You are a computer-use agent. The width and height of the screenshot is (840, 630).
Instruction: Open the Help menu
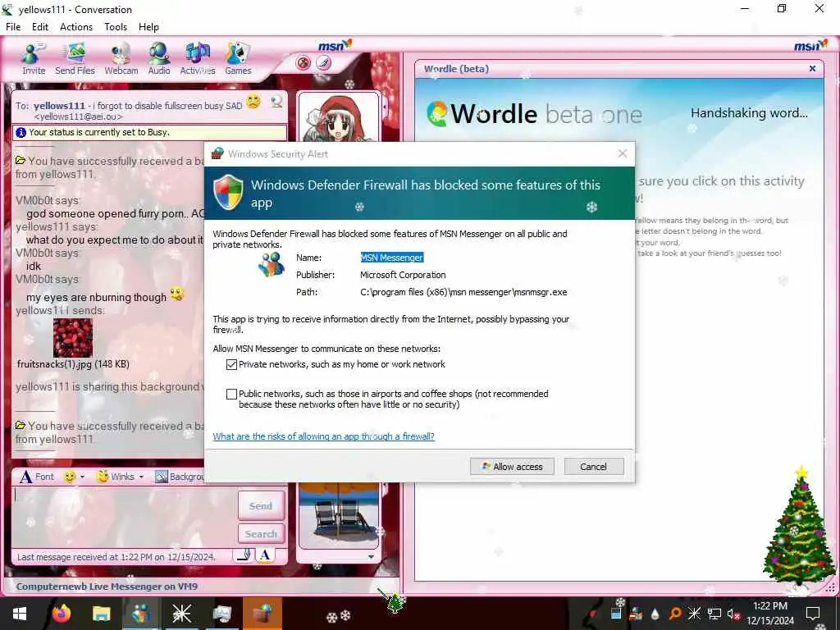pos(148,27)
